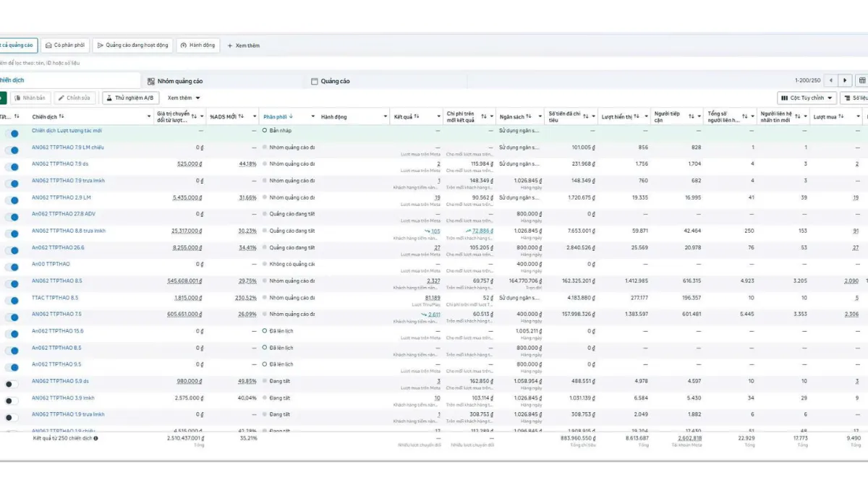Click sort icon beside Ngân sách header
Screen dimensions: 868x488
click(529, 116)
